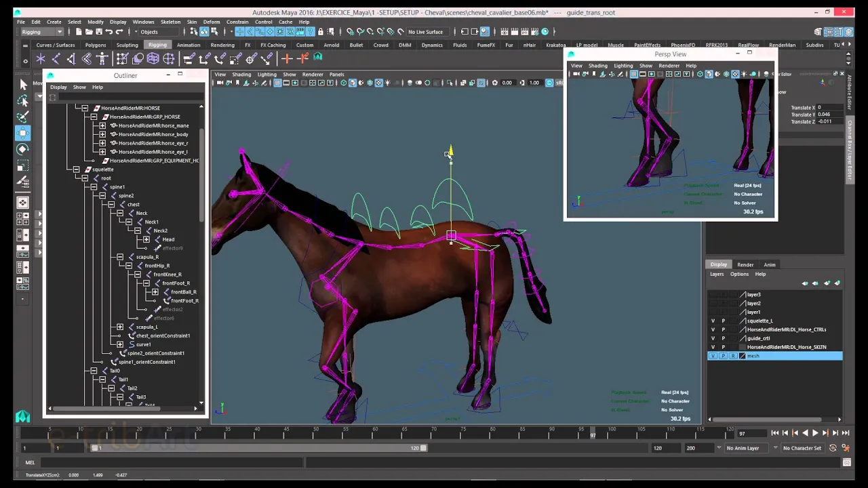Expand frontBall_R joint in Outliner
This screenshot has height=488, width=868.
pos(155,292)
